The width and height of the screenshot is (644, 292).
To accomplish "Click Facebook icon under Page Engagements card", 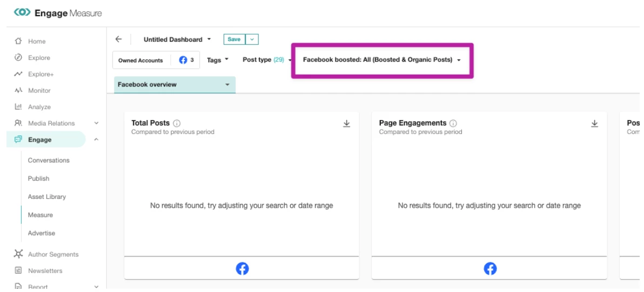I will [x=490, y=269].
